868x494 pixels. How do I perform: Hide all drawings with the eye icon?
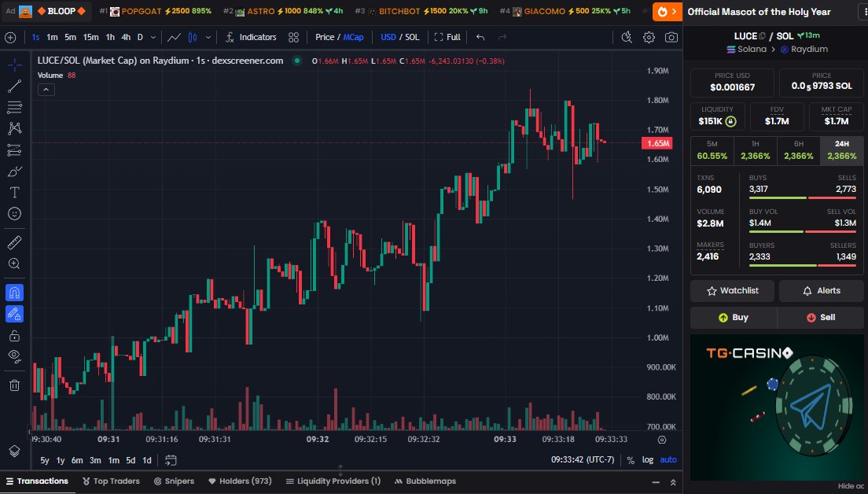(x=14, y=356)
